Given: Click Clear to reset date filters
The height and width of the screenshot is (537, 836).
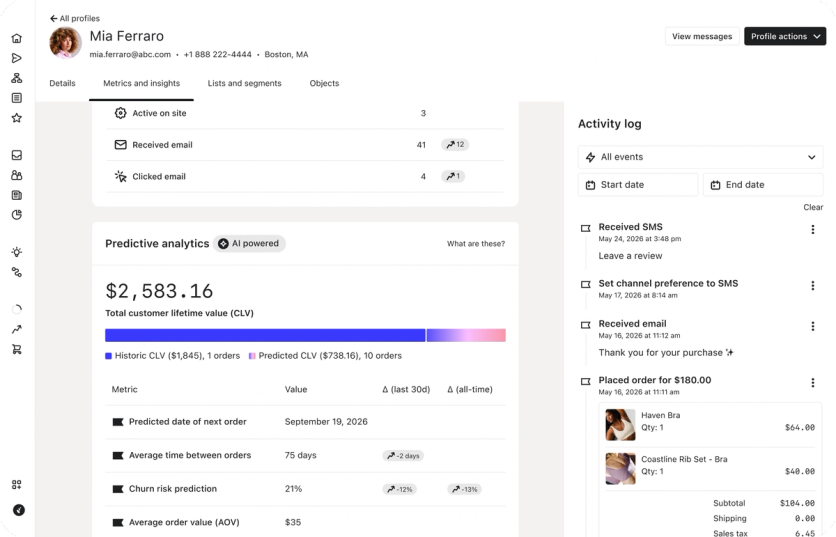Looking at the screenshot, I should (813, 207).
